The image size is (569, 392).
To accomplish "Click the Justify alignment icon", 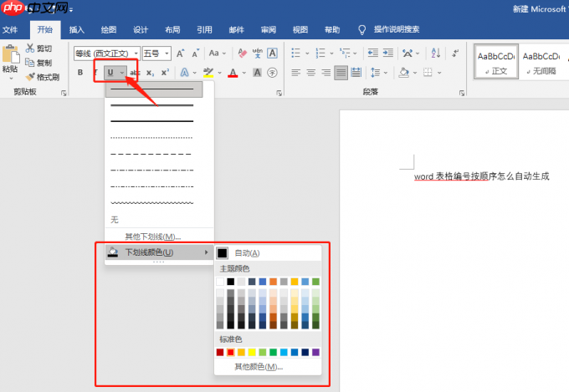I will (341, 73).
